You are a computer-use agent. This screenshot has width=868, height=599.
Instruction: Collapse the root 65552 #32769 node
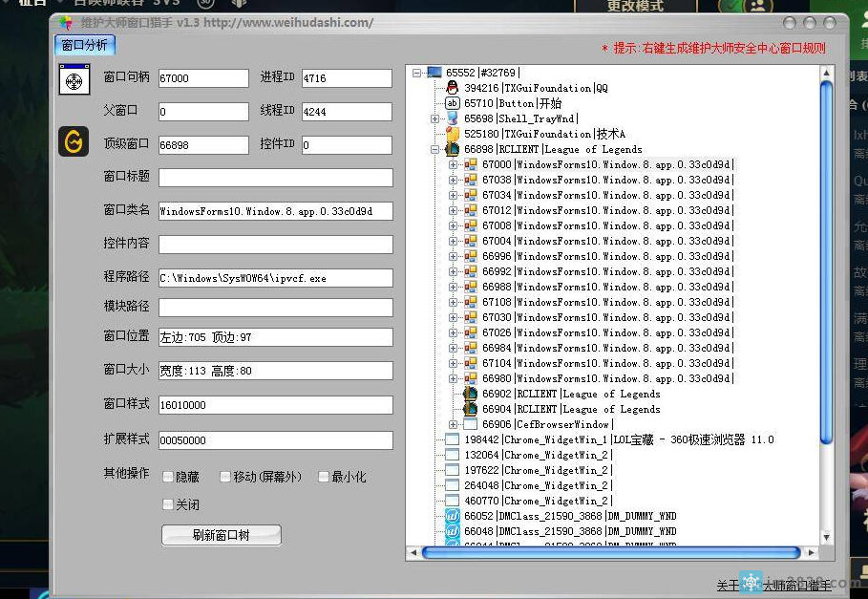pos(417,73)
